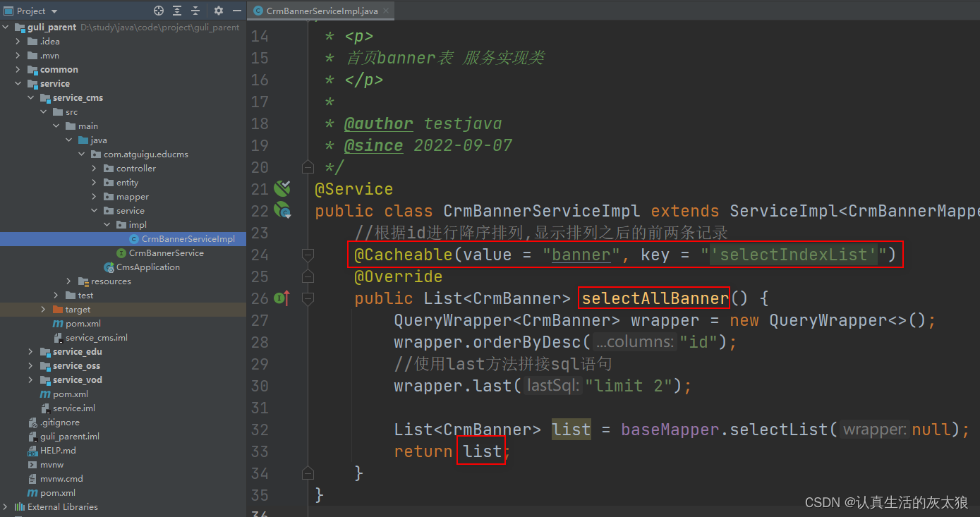The width and height of the screenshot is (980, 517).
Task: Expand the resources folder
Action: click(68, 281)
